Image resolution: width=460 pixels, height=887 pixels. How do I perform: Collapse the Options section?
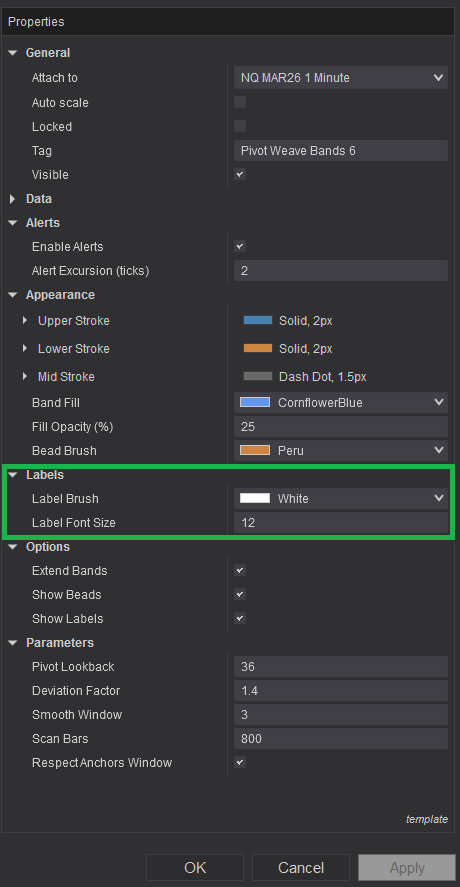coord(12,547)
